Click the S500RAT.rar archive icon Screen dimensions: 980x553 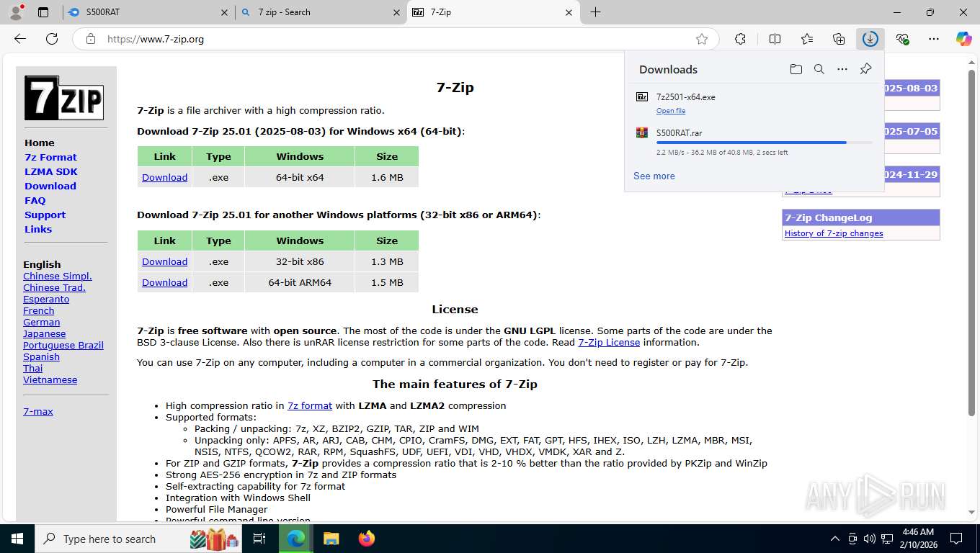coord(642,132)
